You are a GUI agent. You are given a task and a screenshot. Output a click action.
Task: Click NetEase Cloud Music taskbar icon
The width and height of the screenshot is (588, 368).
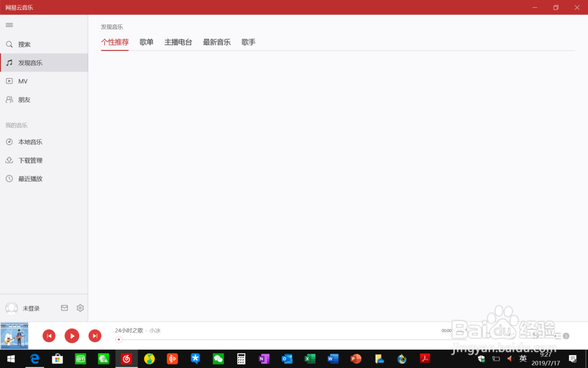point(126,359)
